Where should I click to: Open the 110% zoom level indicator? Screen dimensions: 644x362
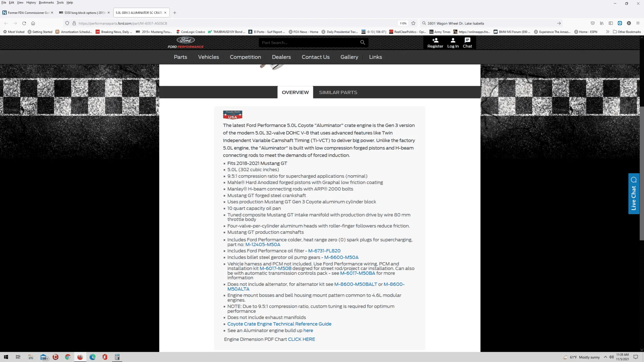[x=403, y=23]
